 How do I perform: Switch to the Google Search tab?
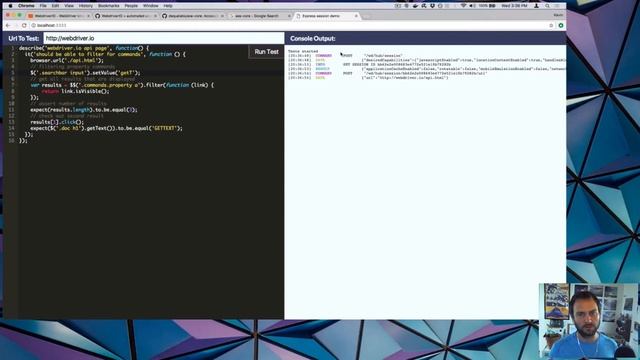(259, 16)
